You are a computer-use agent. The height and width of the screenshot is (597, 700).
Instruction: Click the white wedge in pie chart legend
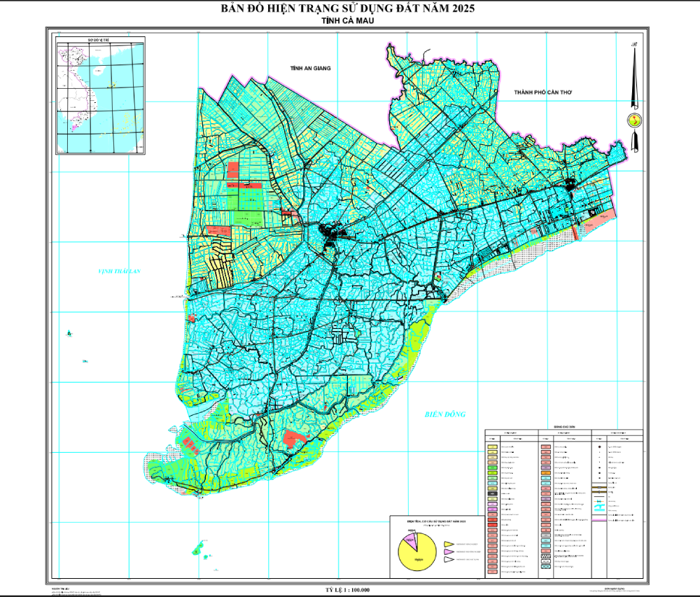pos(448,560)
